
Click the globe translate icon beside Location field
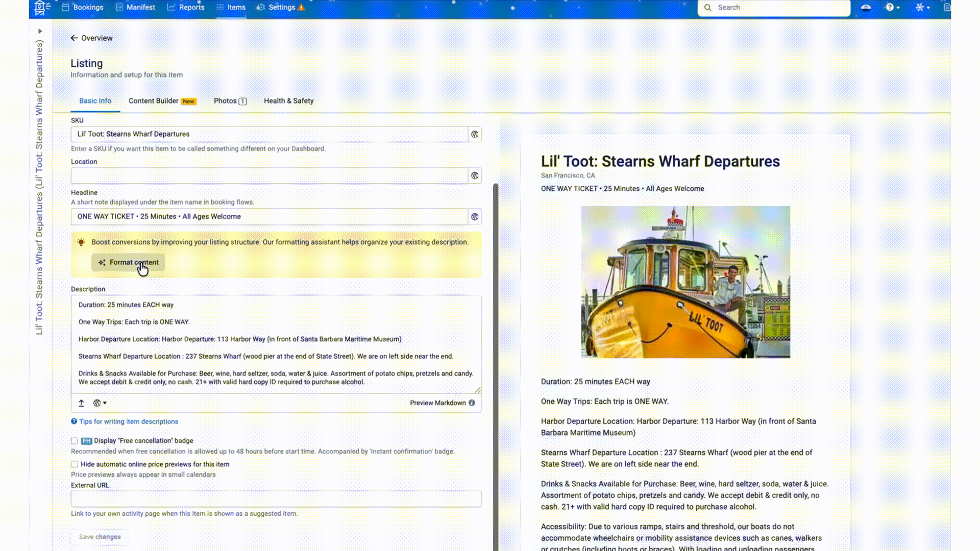click(475, 176)
